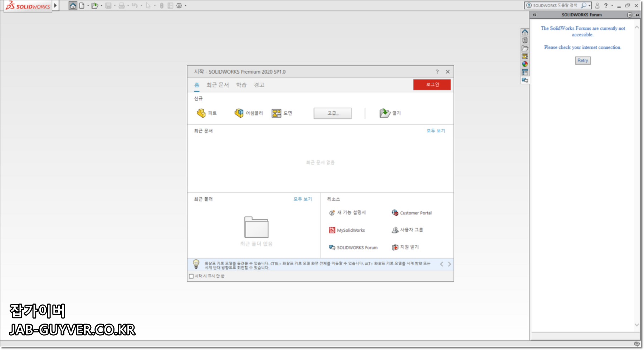Open the help search type dropdown arrow
The image size is (644, 350).
click(x=590, y=6)
